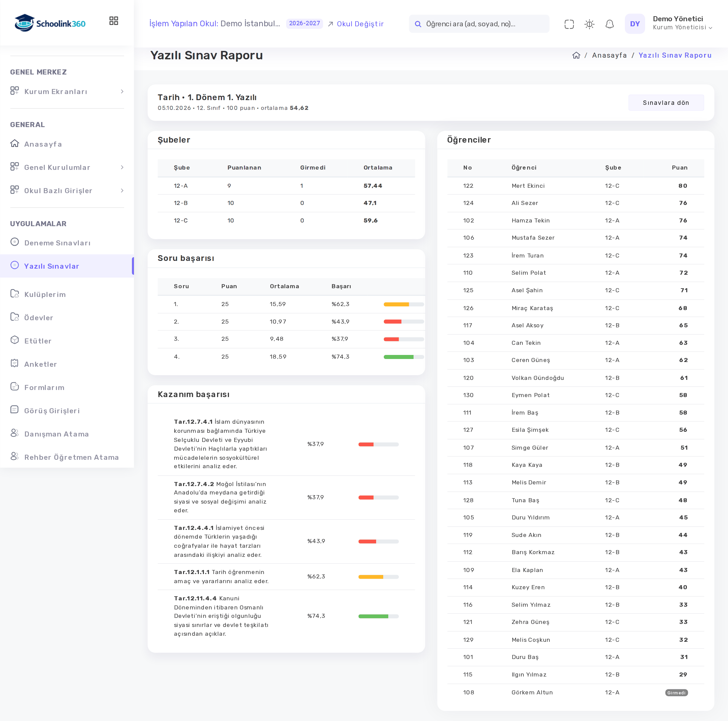Screen dimensions: 728x721
Task: Click the search magnifier icon
Action: [418, 24]
